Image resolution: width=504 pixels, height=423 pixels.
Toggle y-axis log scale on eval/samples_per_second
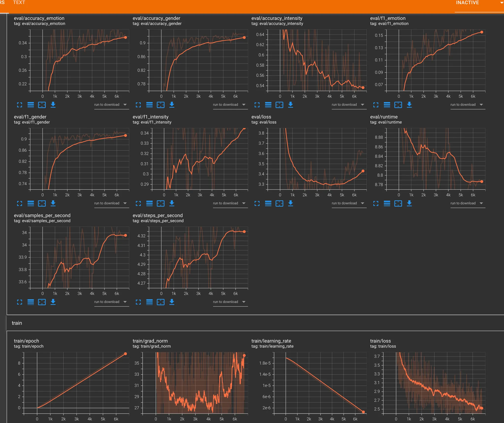(31, 302)
